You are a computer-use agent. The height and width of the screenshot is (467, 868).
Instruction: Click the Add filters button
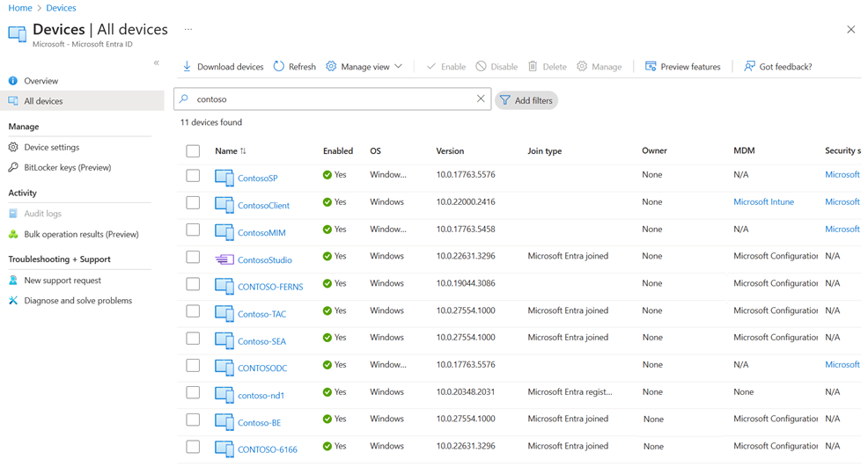(526, 100)
